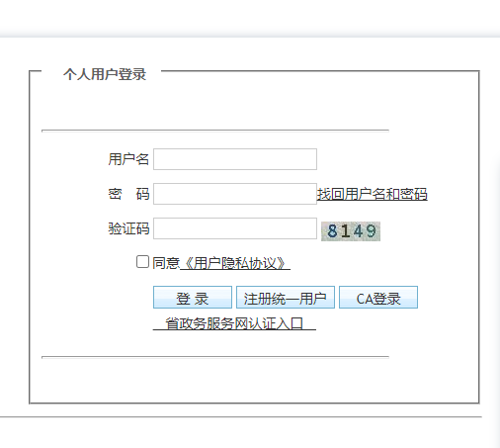
Task: Click the 同意 text beside the checkbox
Action: 166,263
